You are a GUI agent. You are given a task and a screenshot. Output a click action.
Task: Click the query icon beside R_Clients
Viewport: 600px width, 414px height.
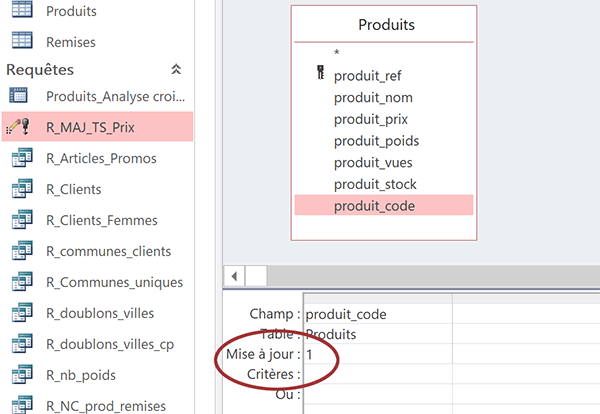[x=22, y=188]
